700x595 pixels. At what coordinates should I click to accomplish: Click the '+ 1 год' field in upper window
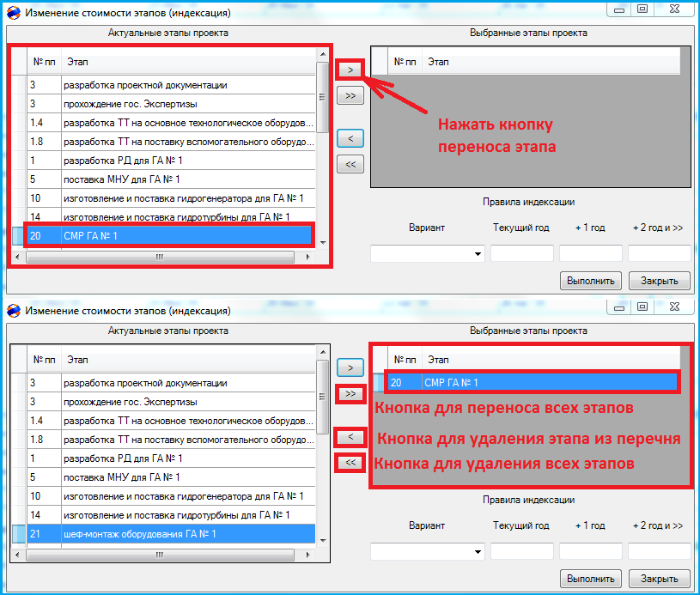click(x=591, y=253)
